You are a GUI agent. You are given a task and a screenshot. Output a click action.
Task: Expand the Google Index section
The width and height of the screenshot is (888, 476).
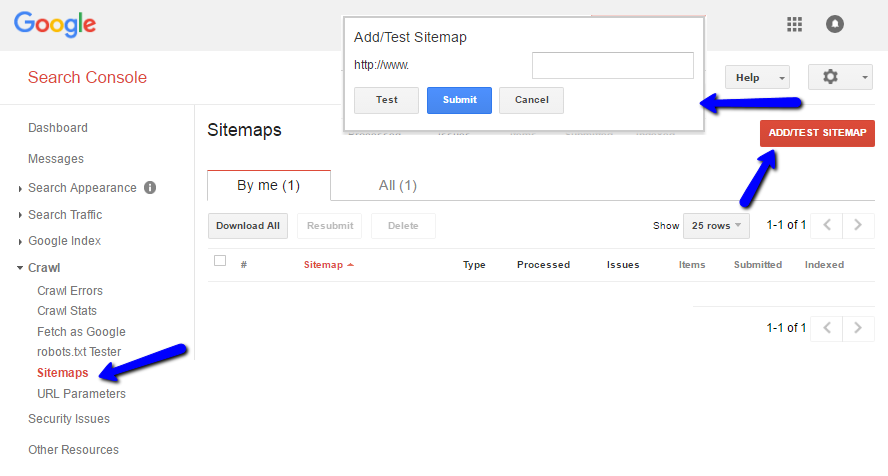coord(20,242)
